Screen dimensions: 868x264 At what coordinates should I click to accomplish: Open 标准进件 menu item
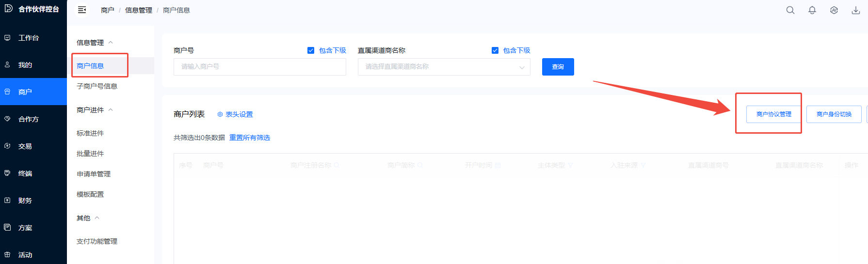pyautogui.click(x=90, y=133)
